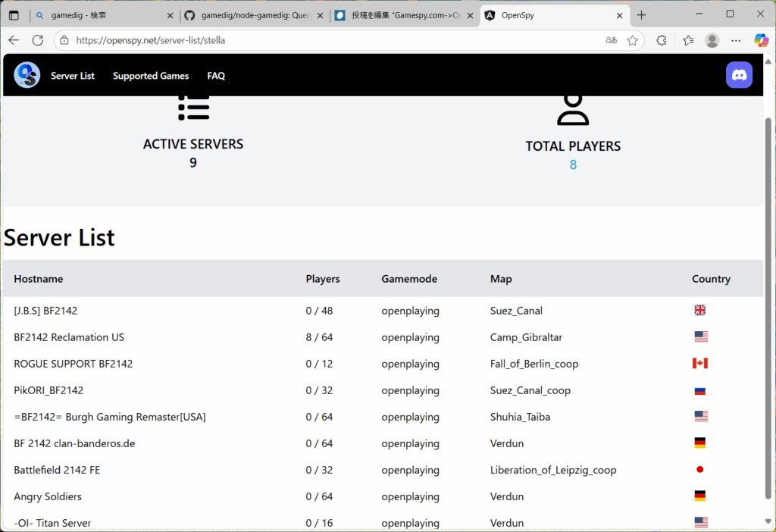Click the OpenSpy logo icon
Screen dimensions: 776x532
(27, 75)
